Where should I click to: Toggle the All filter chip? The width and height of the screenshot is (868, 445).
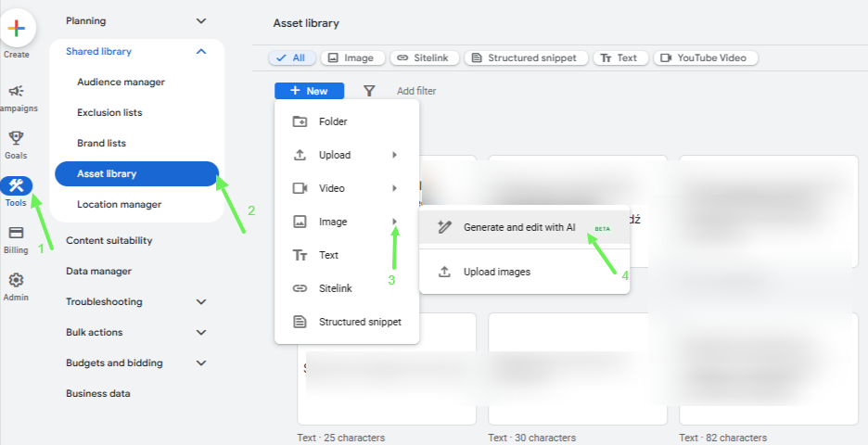coord(291,57)
